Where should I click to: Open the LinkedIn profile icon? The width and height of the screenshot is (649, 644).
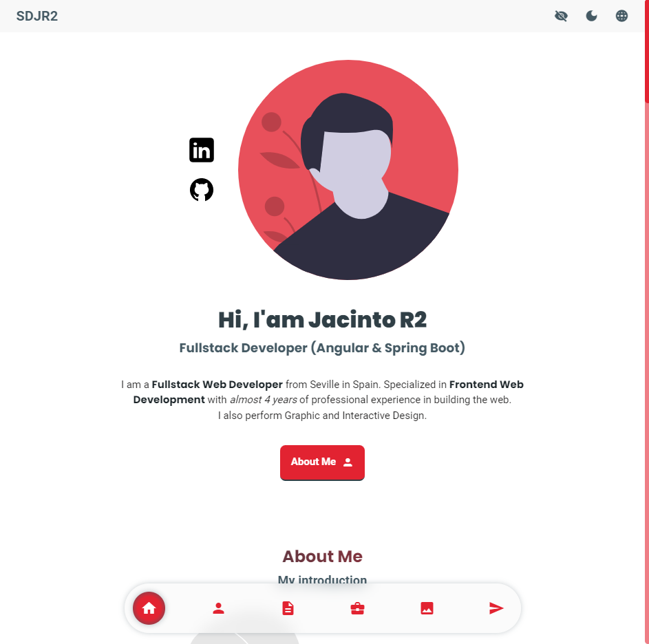click(202, 150)
